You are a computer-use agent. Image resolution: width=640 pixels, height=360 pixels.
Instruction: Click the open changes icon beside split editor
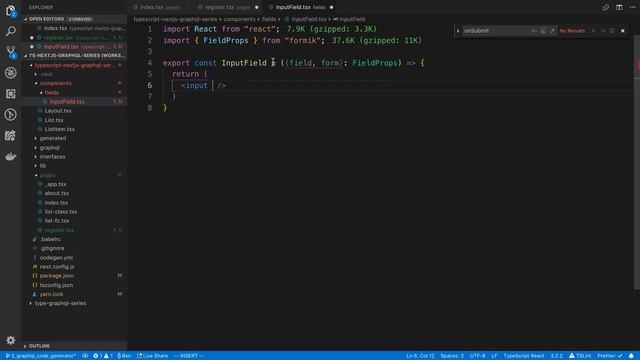(x=605, y=7)
